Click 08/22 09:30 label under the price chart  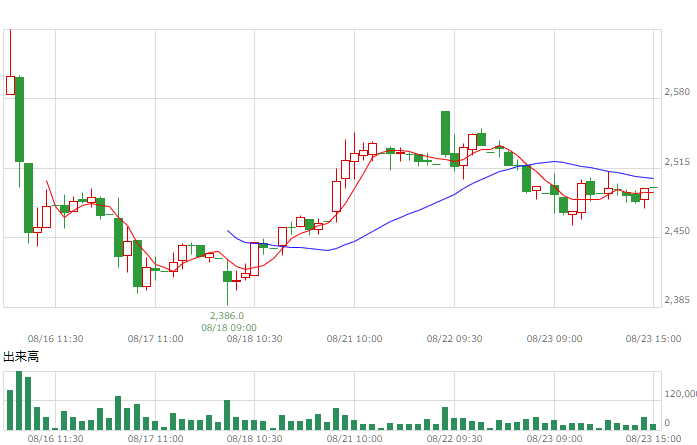point(454,339)
